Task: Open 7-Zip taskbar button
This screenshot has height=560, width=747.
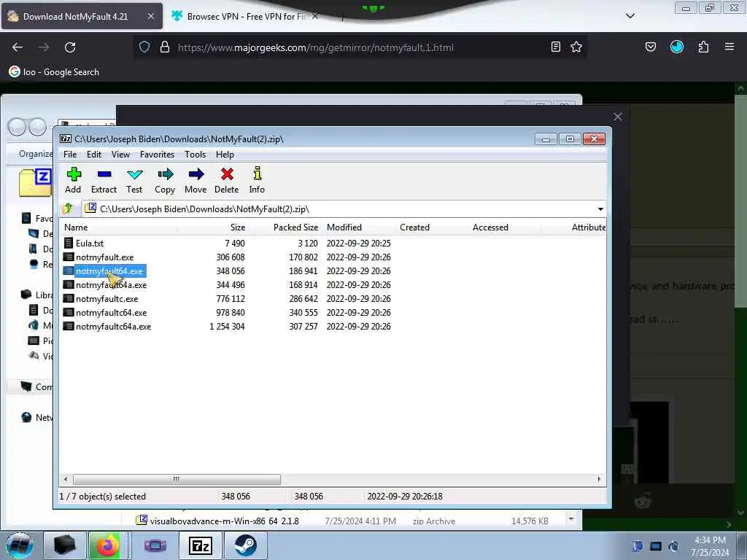Action: [x=200, y=545]
